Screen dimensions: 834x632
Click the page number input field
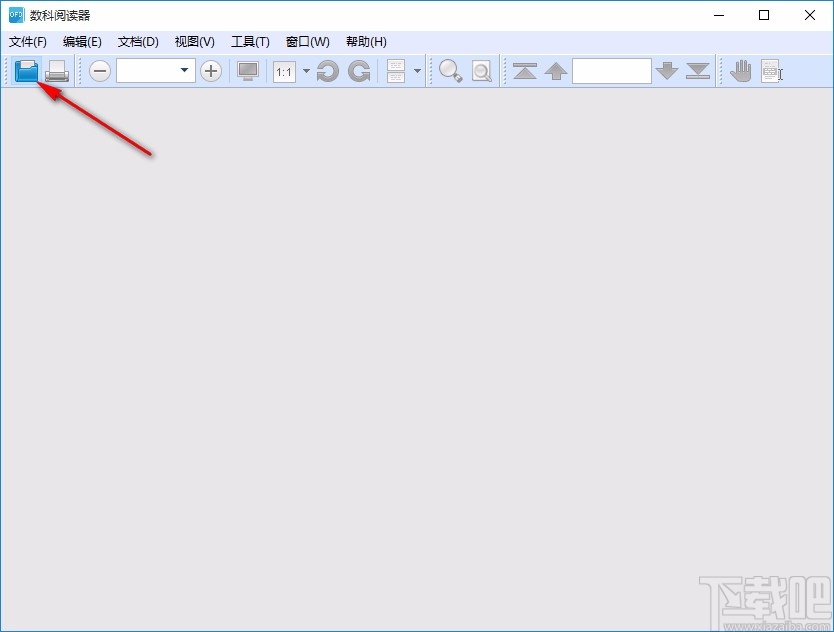[612, 71]
